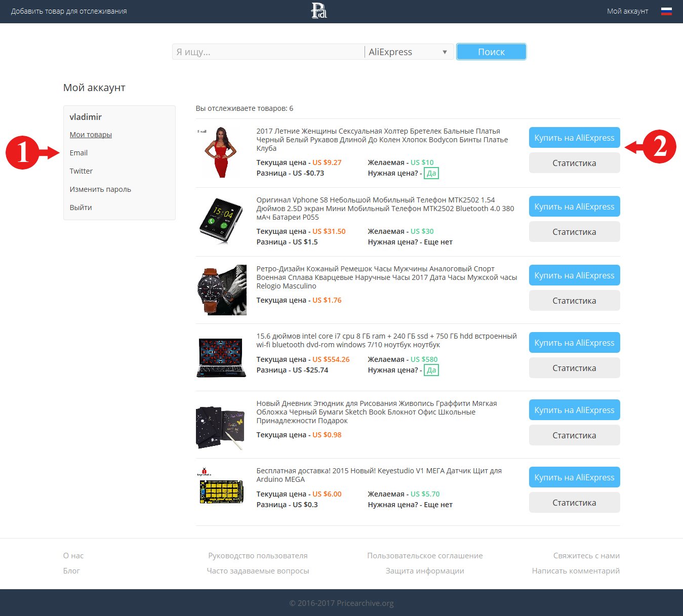Open 'Руководство пользователя' footer link

(x=258, y=556)
